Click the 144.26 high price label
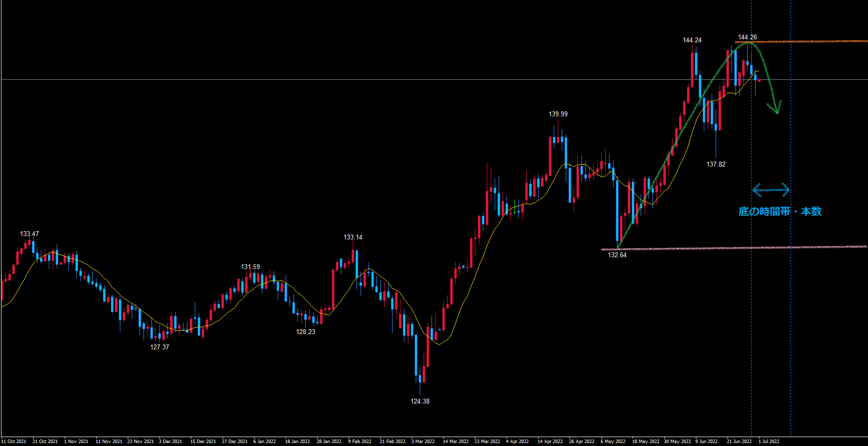 coord(747,37)
